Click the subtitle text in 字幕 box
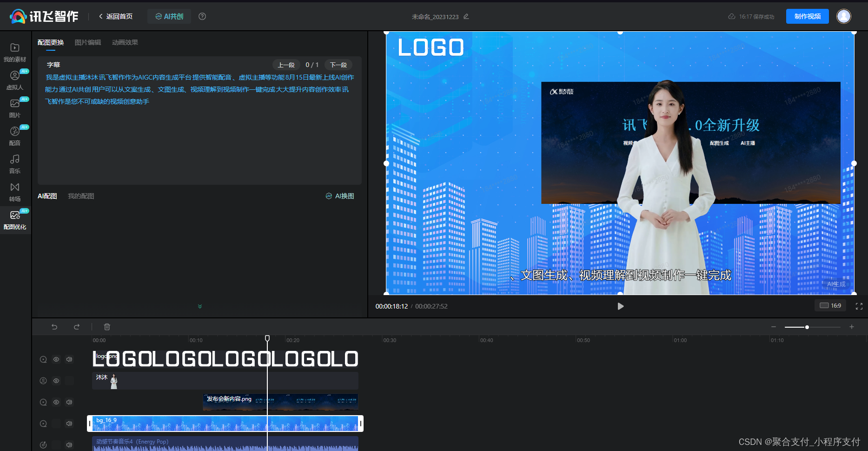Viewport: 868px width, 451px height. [x=199, y=89]
